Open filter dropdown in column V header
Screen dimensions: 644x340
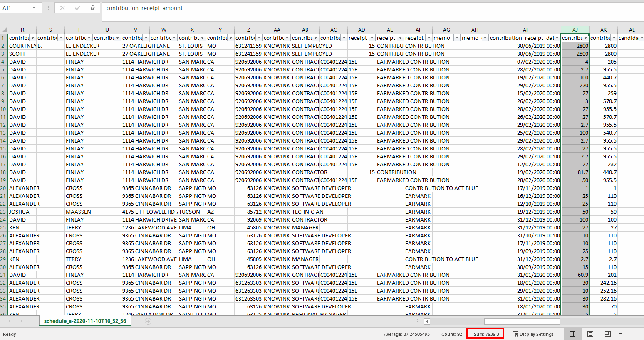146,38
